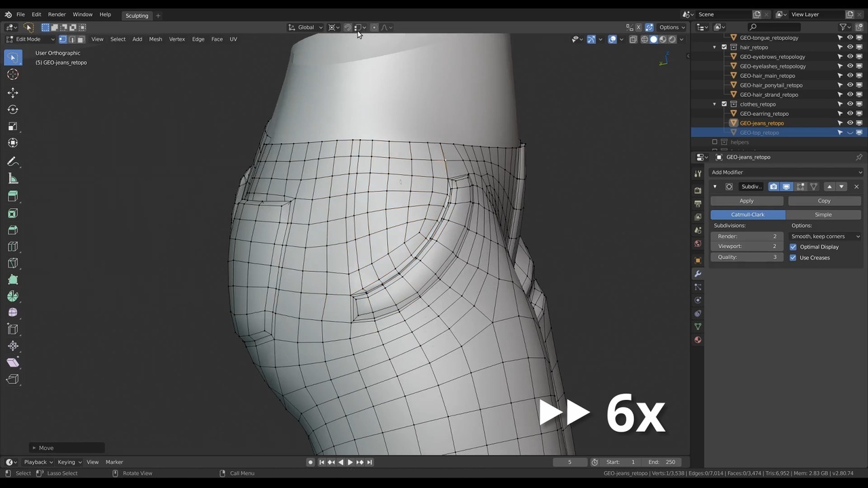Hide GEO-hair_main_retopo with its eye icon
868x488 pixels.
tap(850, 76)
